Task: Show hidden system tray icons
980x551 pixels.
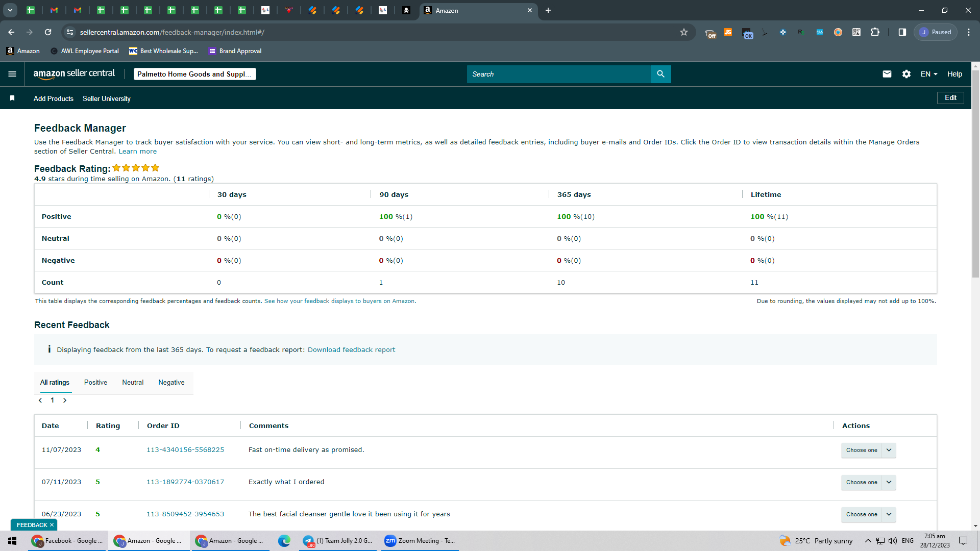Action: (868, 541)
